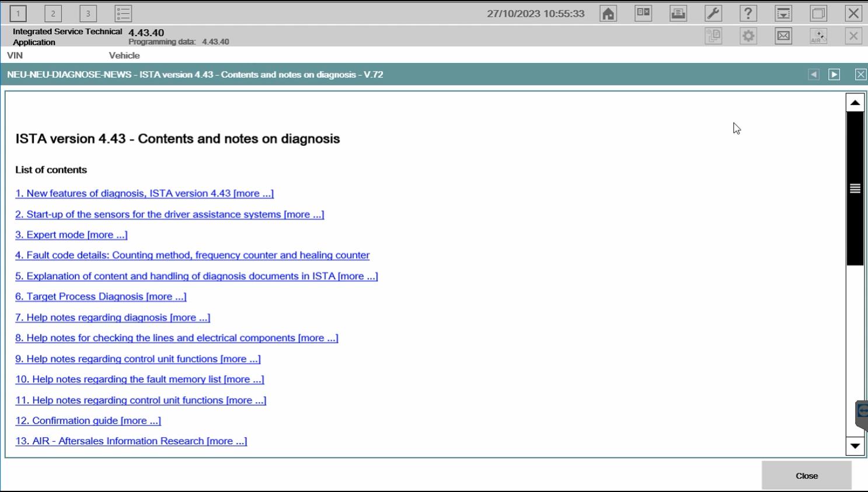
Task: Open the feedback envelope icon
Action: click(x=783, y=36)
